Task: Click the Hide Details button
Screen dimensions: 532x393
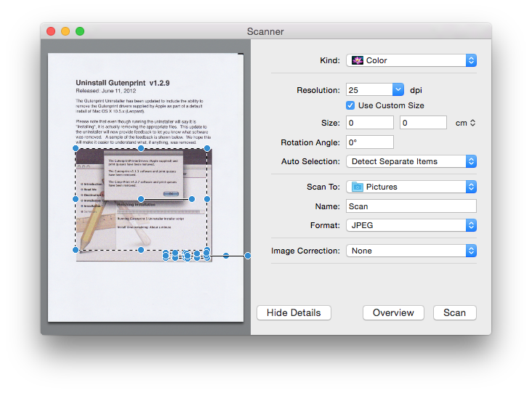Action: [294, 312]
